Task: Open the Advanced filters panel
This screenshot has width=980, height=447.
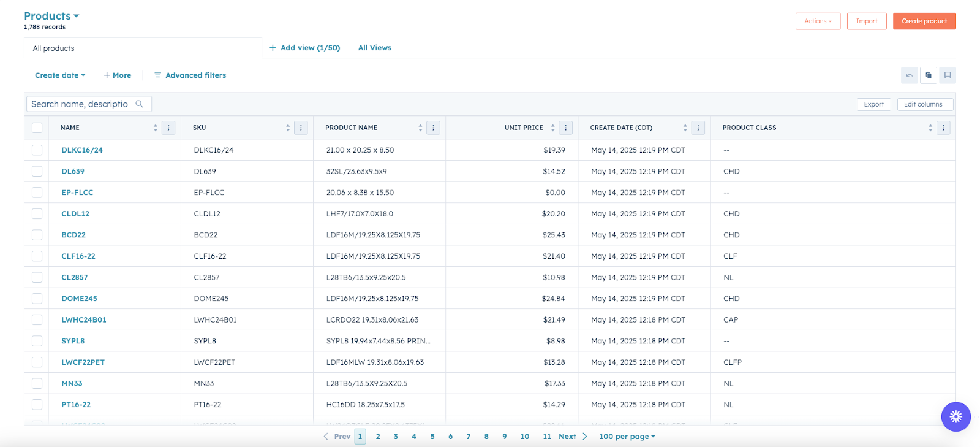Action: 190,75
